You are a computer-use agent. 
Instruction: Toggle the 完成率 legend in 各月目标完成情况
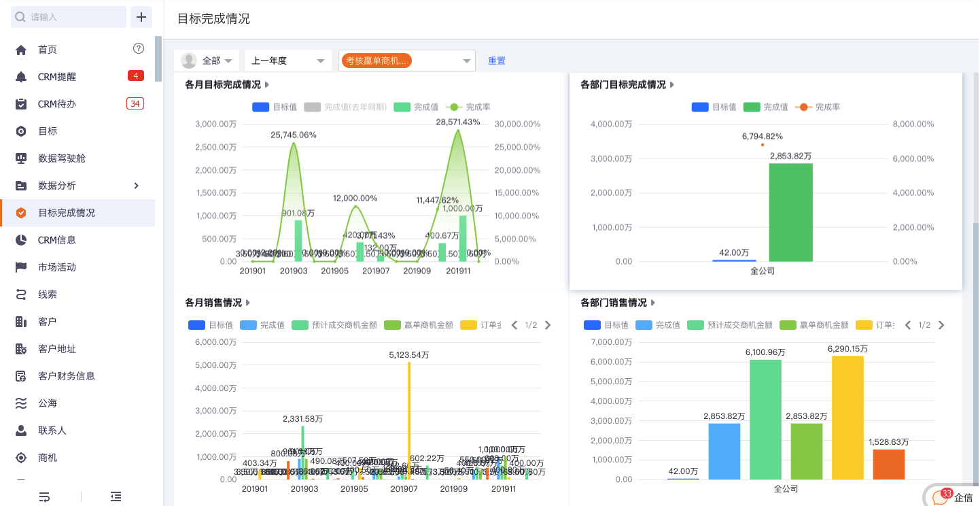[468, 107]
